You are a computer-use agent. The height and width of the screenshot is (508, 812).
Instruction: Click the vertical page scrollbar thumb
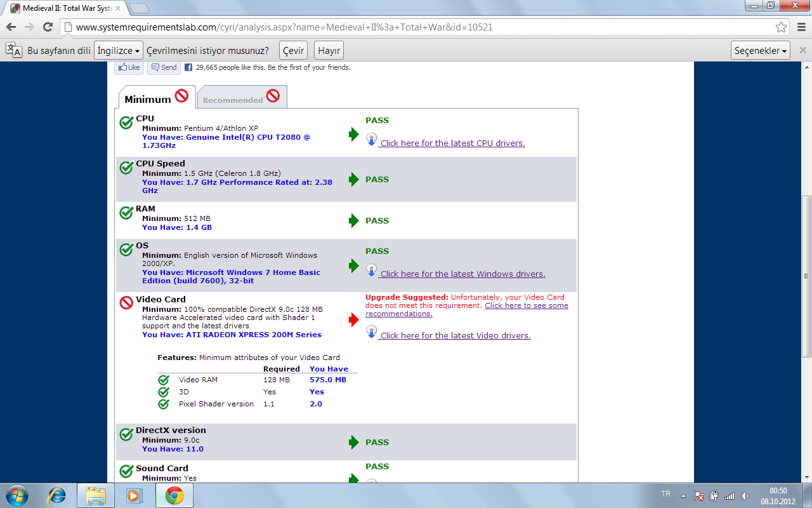(806, 277)
